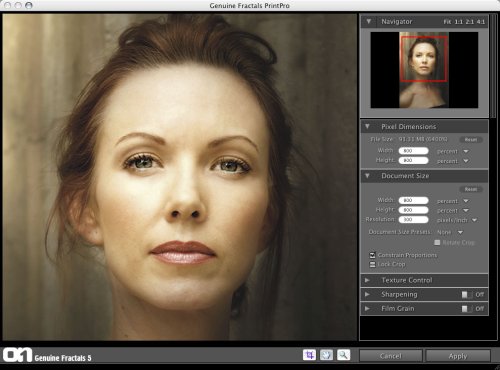This screenshot has height=370, width=500.
Task: Expand the Texture Control panel
Action: point(367,280)
